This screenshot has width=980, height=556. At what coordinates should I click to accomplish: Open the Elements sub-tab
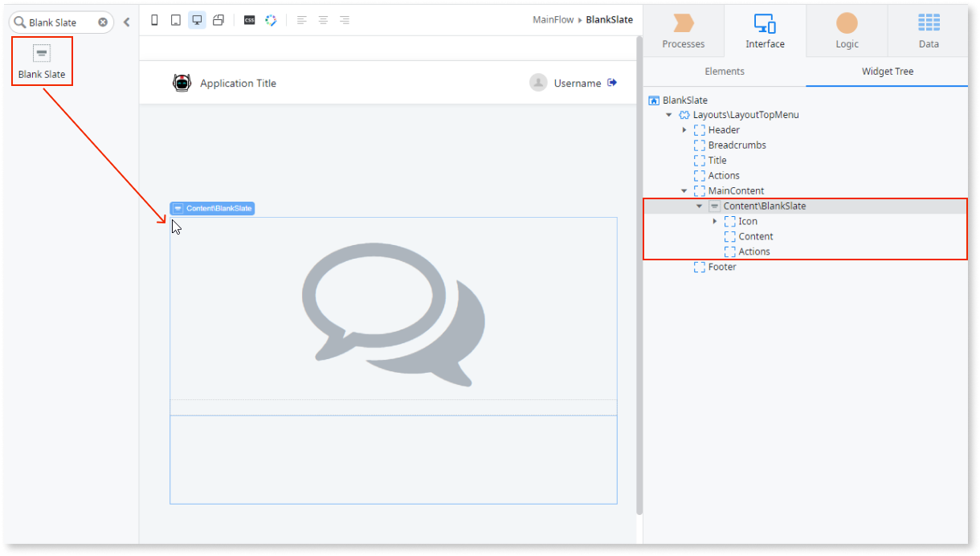[x=725, y=72]
